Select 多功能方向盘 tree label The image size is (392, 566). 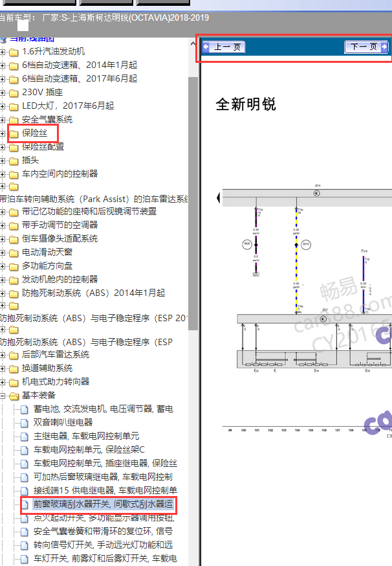[x=47, y=266]
